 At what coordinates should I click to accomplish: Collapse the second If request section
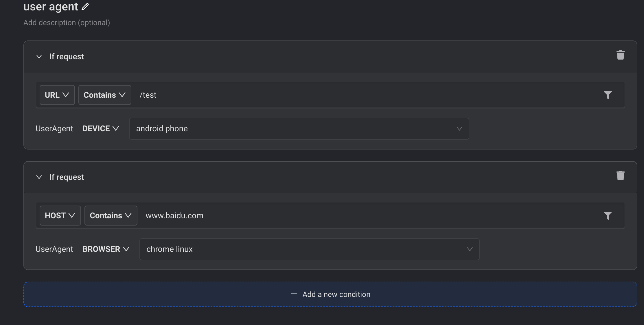pyautogui.click(x=39, y=177)
